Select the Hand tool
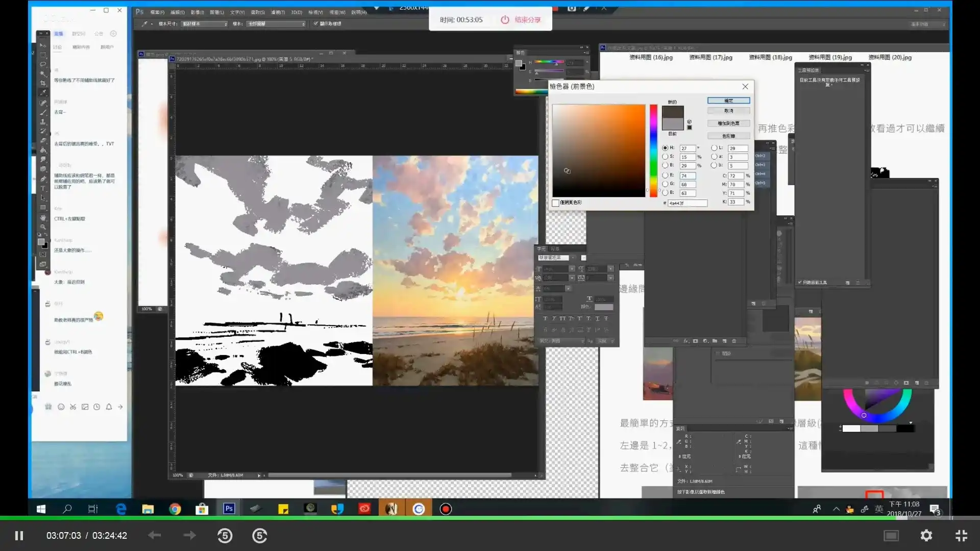This screenshot has height=551, width=980. pos(43,217)
